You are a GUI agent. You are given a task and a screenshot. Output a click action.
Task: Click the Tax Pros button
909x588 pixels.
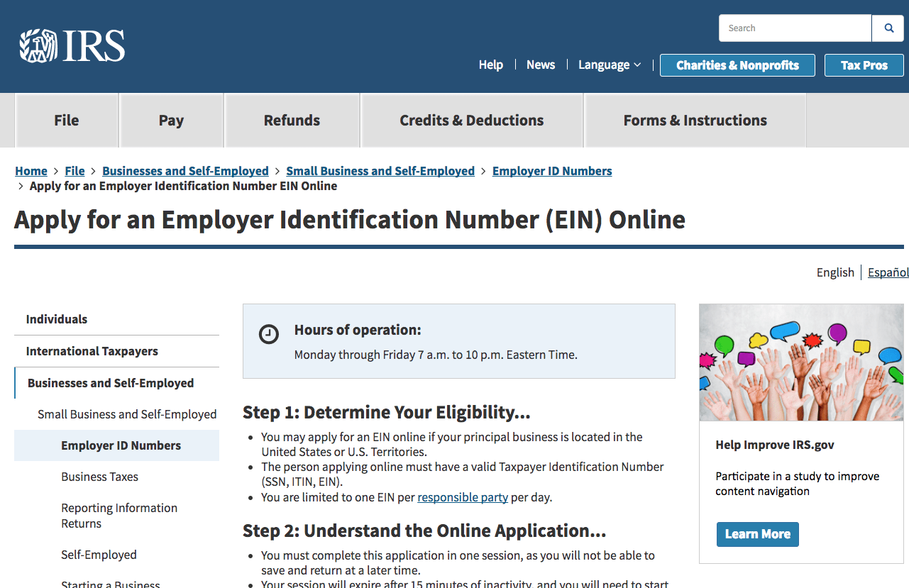[864, 65]
